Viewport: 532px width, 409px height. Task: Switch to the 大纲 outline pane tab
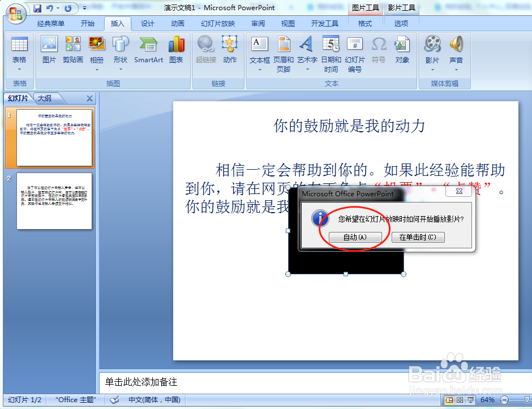click(45, 98)
